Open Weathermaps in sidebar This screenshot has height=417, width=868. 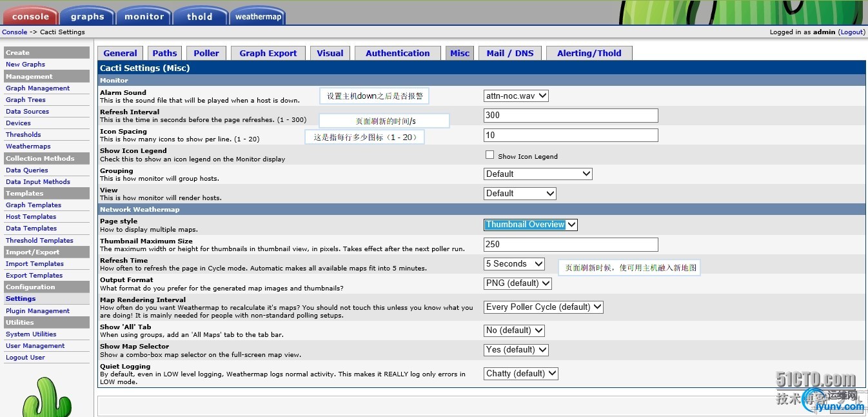coord(28,147)
